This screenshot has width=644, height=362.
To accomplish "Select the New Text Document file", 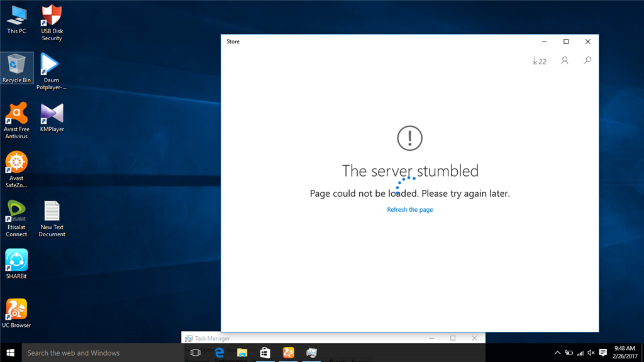I will 52,219.
